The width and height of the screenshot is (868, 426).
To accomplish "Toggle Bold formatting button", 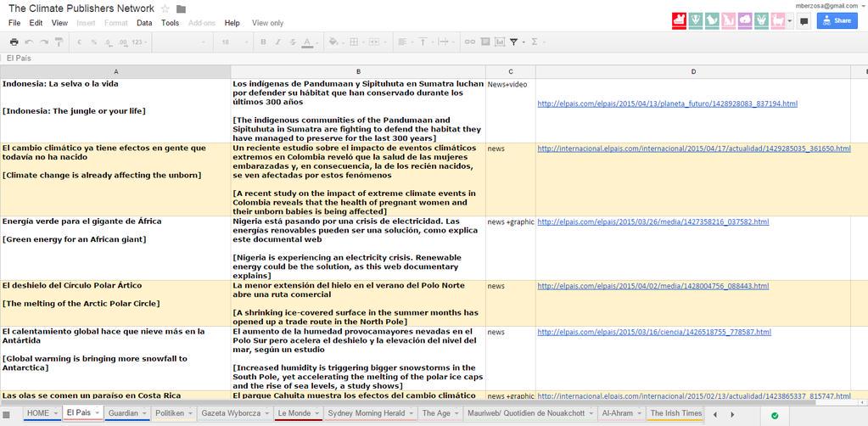I will (x=263, y=42).
